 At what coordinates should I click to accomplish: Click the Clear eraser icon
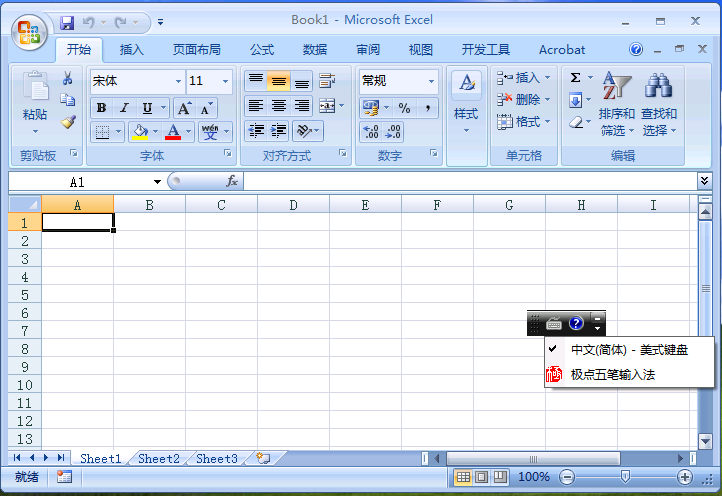tap(576, 122)
